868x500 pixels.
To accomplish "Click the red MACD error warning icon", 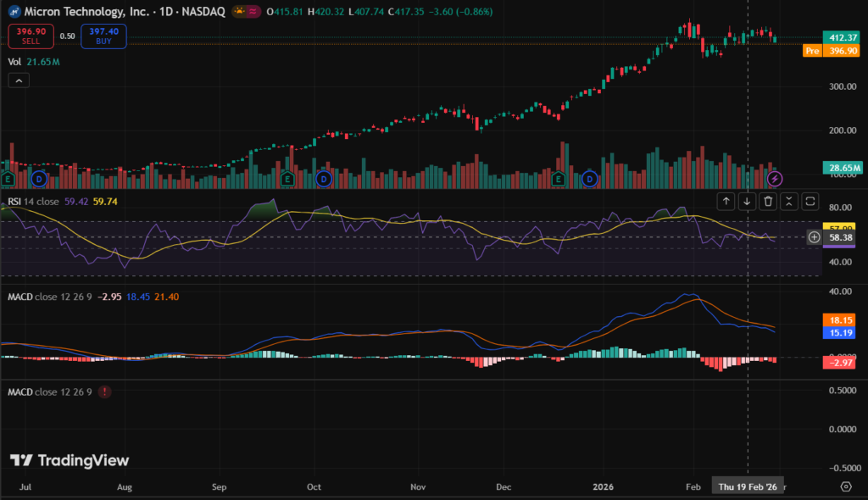I will coord(104,392).
